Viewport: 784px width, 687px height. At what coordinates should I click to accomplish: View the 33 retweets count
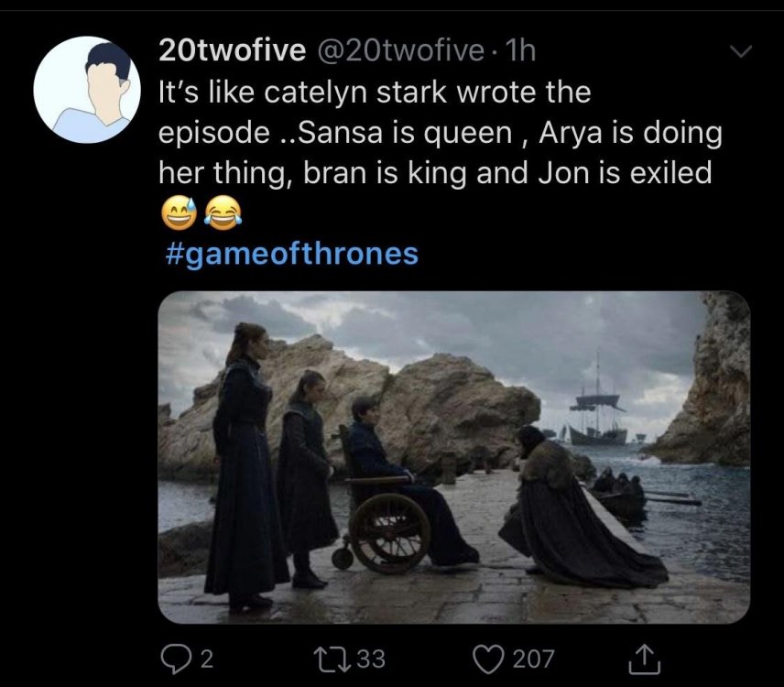click(370, 658)
